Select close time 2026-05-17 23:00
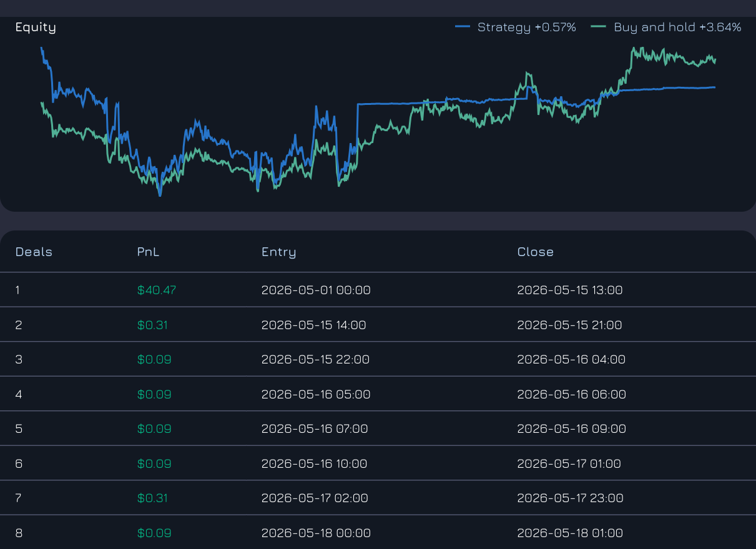This screenshot has width=756, height=549. click(570, 498)
